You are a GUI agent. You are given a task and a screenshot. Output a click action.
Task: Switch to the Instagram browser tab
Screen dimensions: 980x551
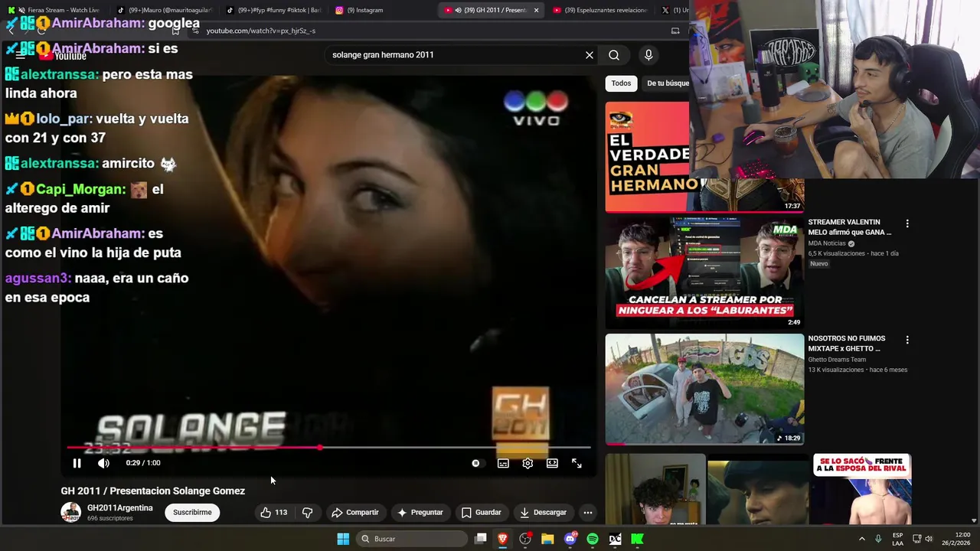pyautogui.click(x=383, y=10)
